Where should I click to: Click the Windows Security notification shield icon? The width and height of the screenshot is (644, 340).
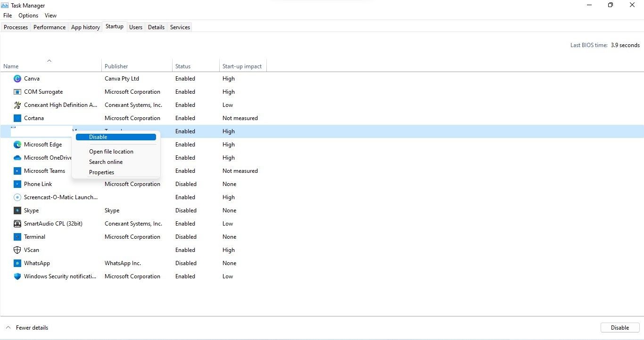coord(17,276)
